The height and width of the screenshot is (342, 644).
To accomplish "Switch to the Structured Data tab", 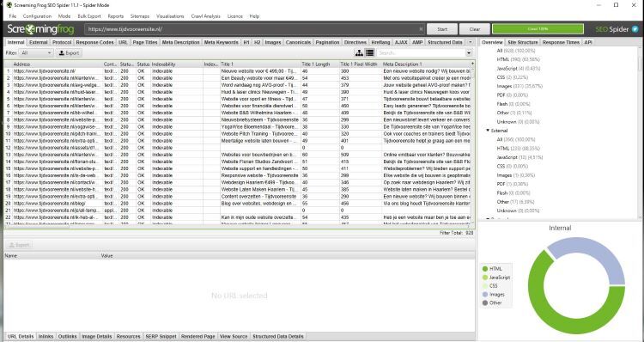I will [x=445, y=42].
